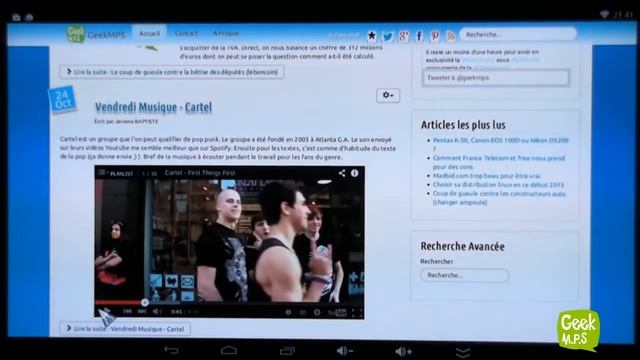
Task: Skip to next video in player
Action: click(x=142, y=311)
